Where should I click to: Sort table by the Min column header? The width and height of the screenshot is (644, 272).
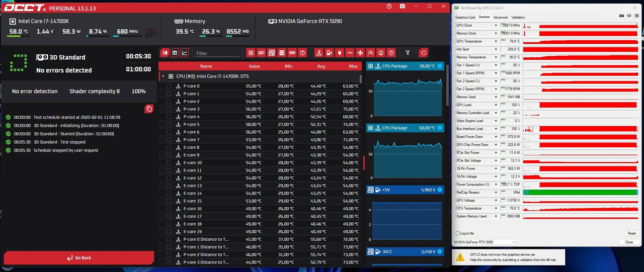click(x=288, y=66)
